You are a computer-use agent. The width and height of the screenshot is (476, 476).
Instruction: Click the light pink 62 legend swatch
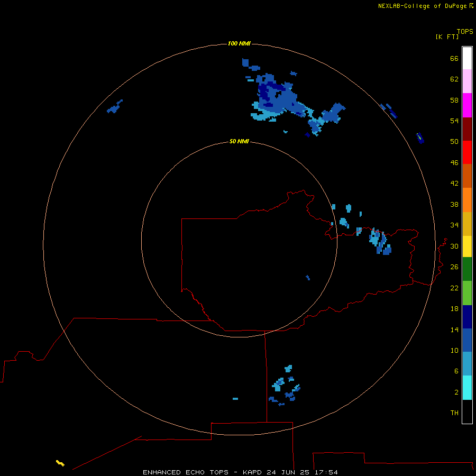[x=467, y=81]
